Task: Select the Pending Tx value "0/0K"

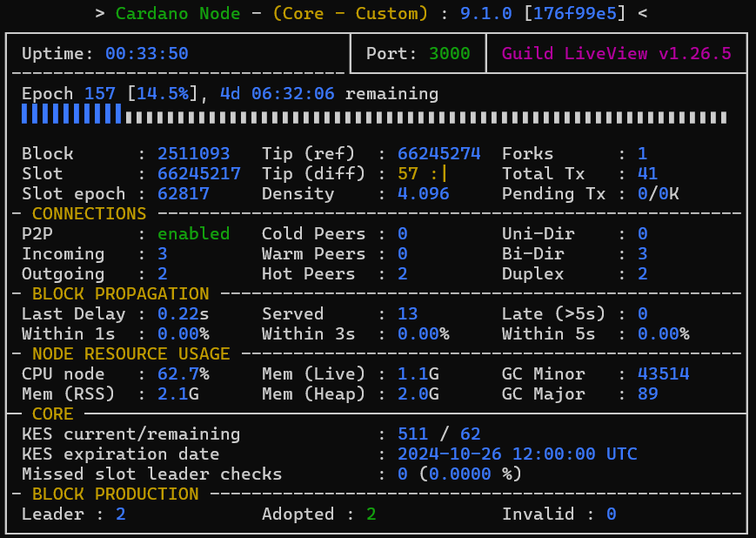Action: (x=658, y=194)
